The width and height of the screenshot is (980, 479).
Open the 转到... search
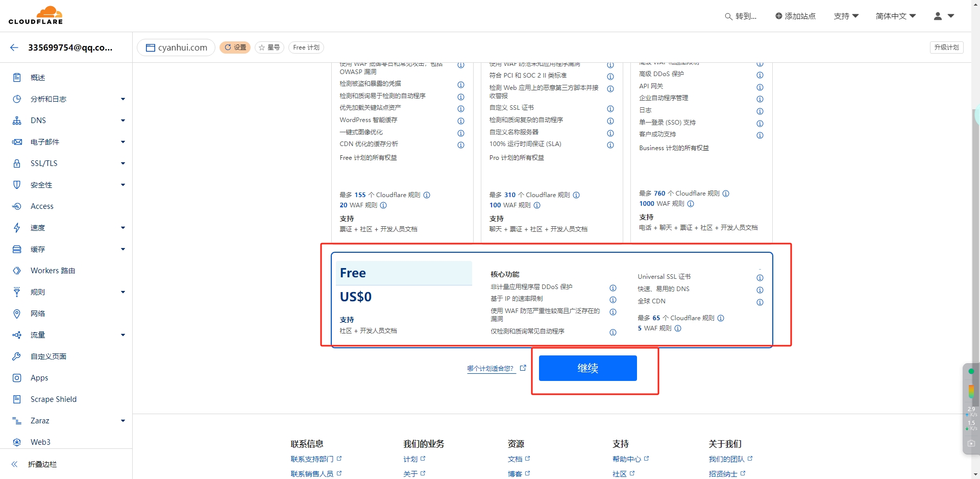(x=741, y=16)
